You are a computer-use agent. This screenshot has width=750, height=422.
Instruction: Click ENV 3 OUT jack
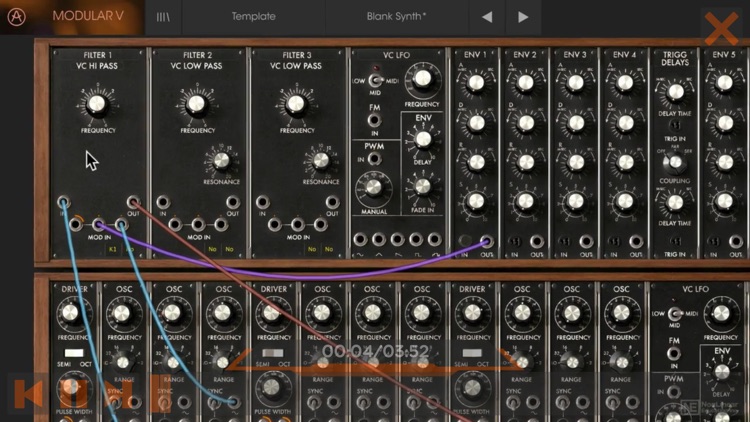(x=586, y=241)
